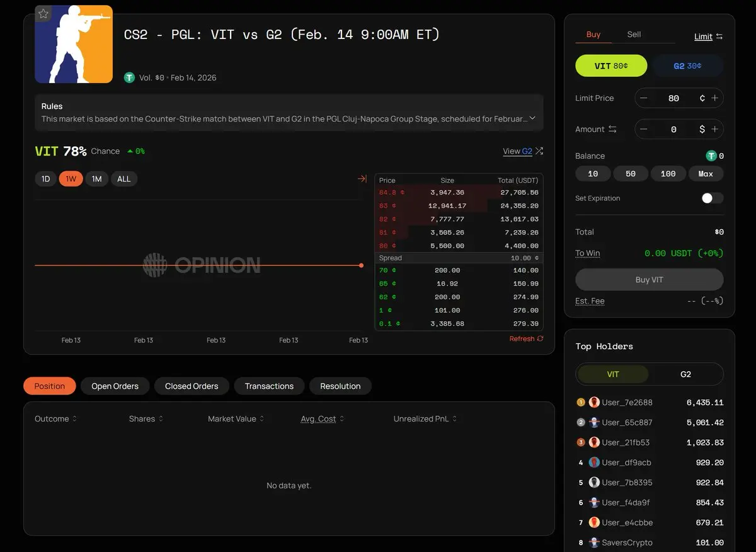Sort positions by Market Value column
Viewport: 756px width, 552px height.
236,419
